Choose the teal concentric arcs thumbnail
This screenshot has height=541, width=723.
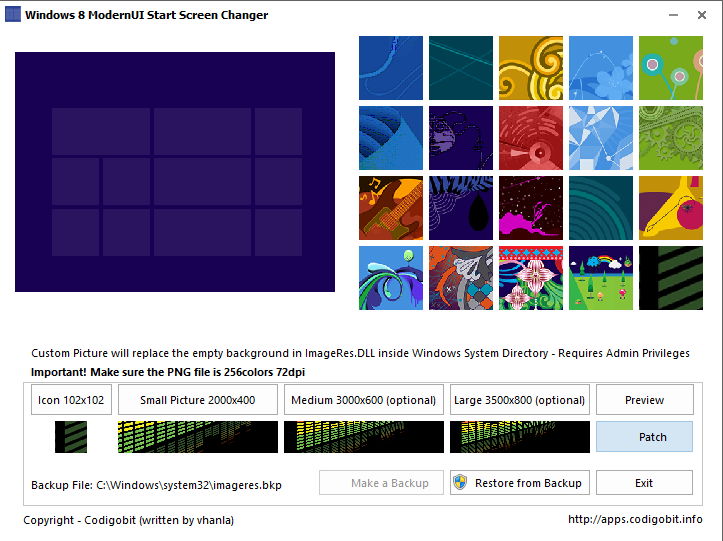point(601,208)
